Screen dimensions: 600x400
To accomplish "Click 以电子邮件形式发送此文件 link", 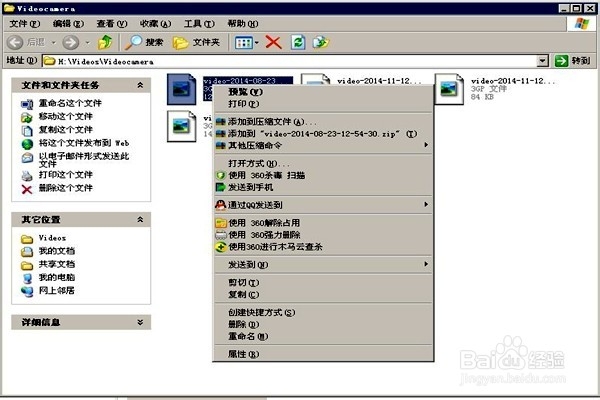I will 84,160.
